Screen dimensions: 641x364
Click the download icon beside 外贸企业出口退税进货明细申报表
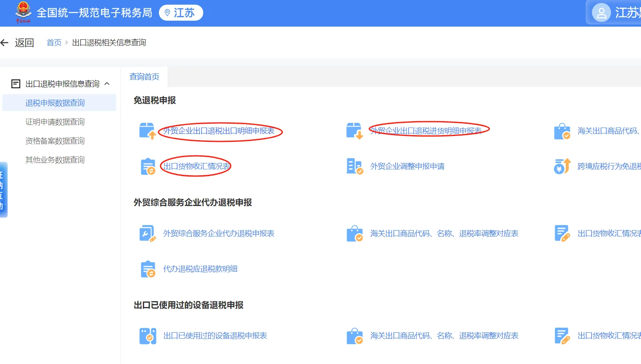pyautogui.click(x=355, y=130)
